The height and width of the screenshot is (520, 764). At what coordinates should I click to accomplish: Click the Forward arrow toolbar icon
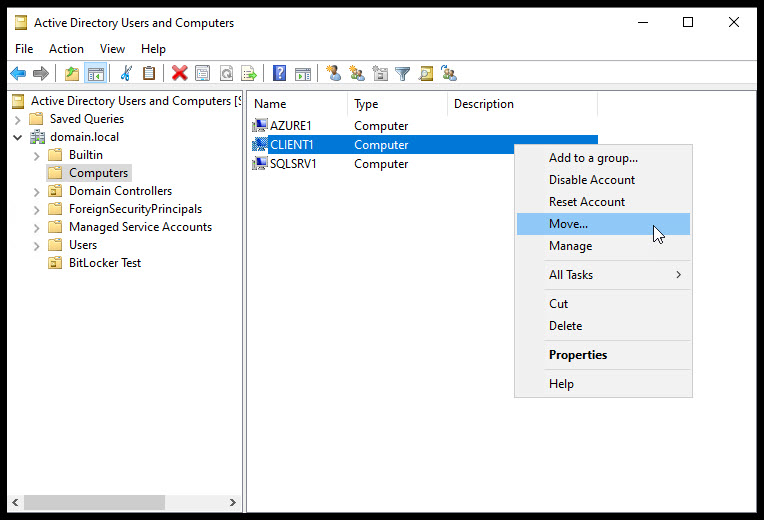pos(41,74)
